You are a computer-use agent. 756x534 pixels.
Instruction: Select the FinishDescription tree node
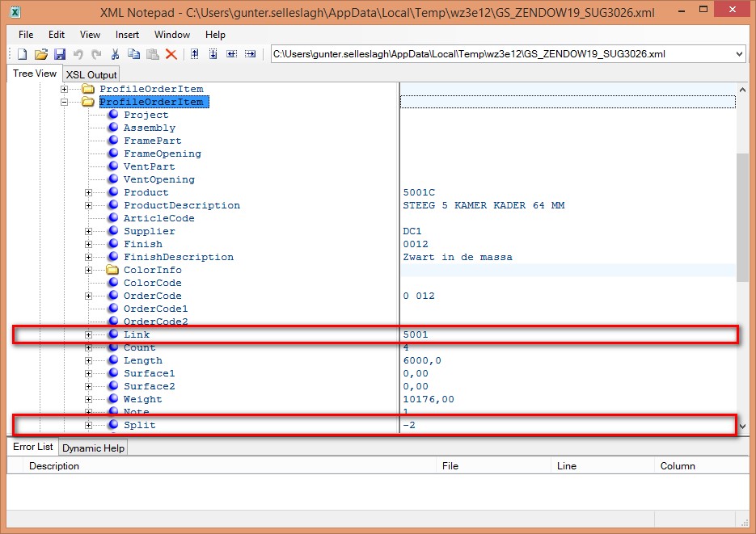pyautogui.click(x=179, y=257)
